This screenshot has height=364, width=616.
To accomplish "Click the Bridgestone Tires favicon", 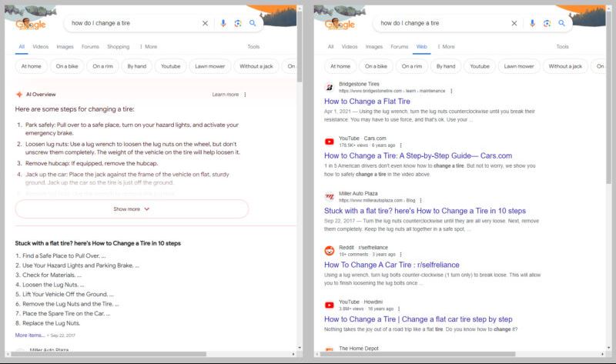I will coord(330,87).
